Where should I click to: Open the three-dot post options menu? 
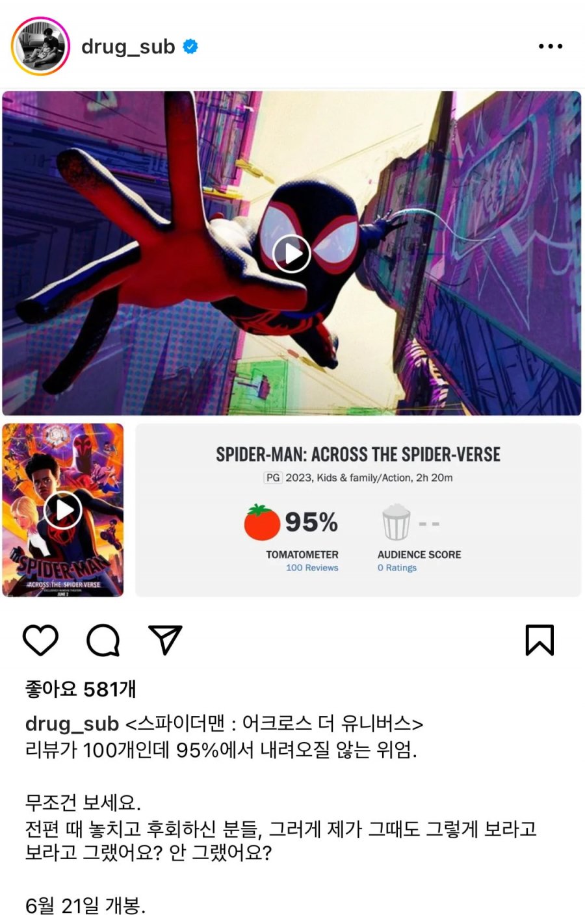[x=551, y=46]
